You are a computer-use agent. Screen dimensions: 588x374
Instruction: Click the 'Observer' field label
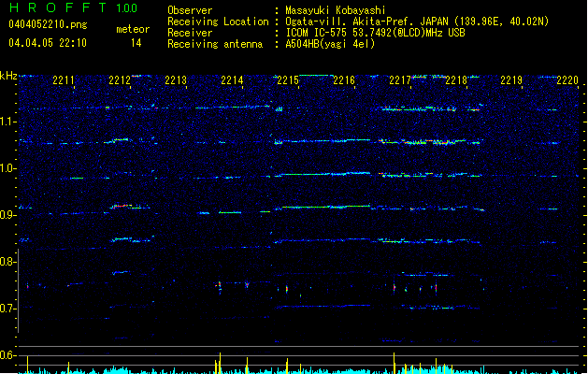pyautogui.click(x=190, y=10)
